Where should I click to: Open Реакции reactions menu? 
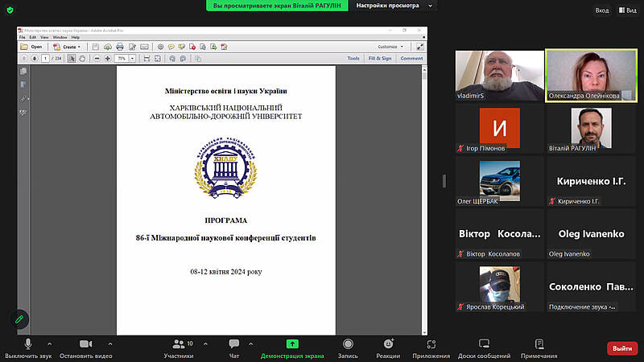[388, 348]
